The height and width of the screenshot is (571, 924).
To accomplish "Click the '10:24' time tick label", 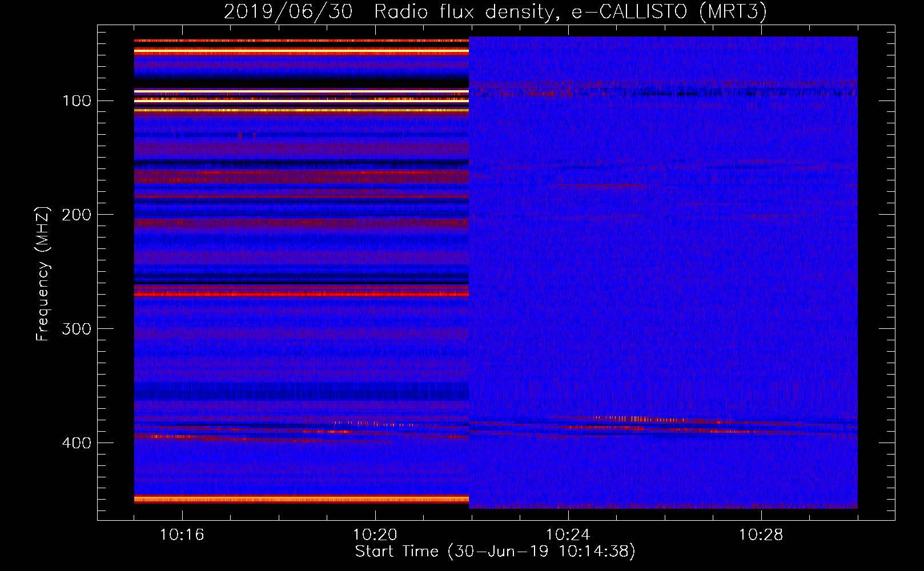I will (568, 535).
